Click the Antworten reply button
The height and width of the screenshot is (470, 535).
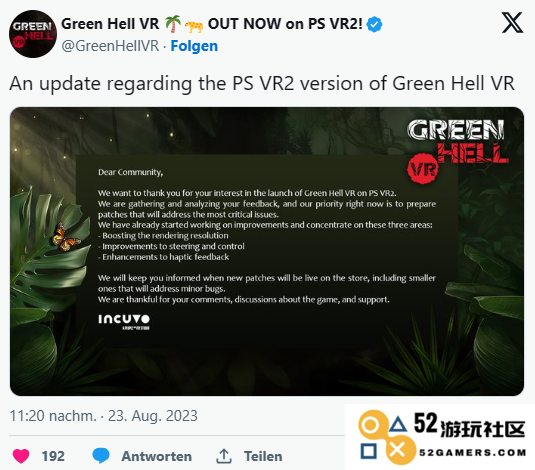tap(157, 456)
